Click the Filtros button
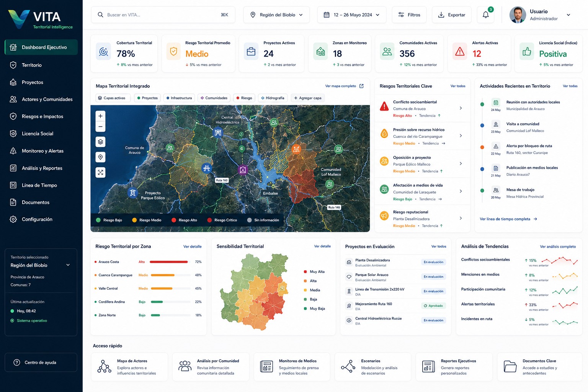 point(409,15)
